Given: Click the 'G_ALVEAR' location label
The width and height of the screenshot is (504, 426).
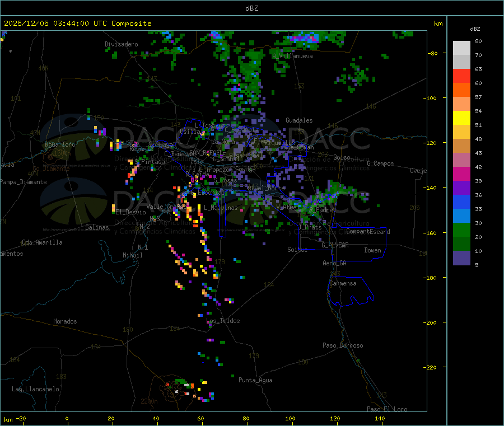Looking at the screenshot, I should pyautogui.click(x=335, y=245).
